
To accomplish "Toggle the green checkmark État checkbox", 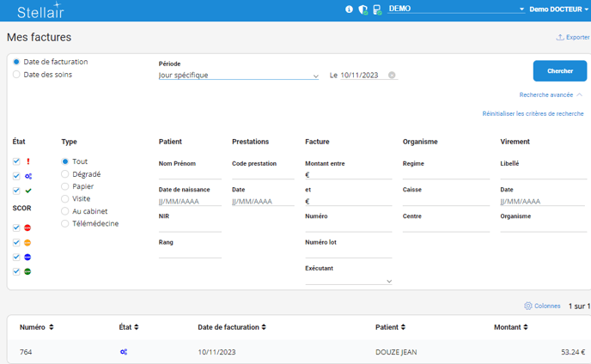I will 17,191.
